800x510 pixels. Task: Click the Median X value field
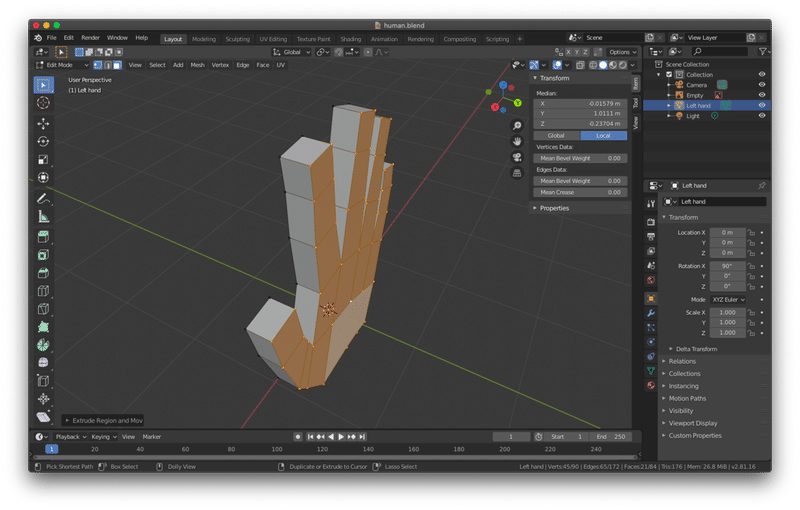coord(581,104)
